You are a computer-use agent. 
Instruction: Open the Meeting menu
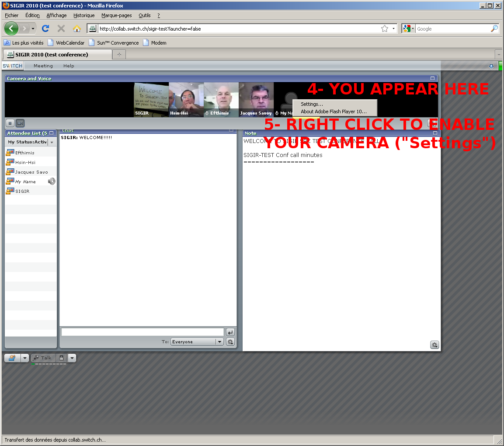point(43,66)
